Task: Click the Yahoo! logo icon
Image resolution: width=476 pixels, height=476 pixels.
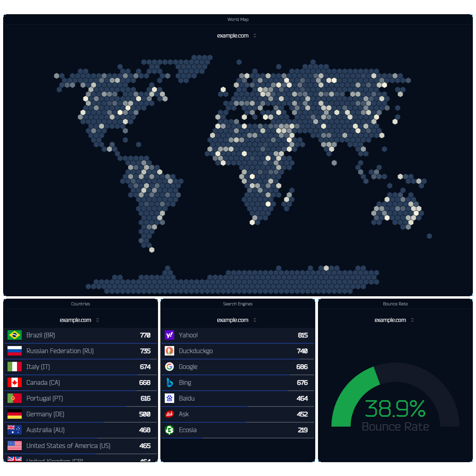Action: coord(169,335)
